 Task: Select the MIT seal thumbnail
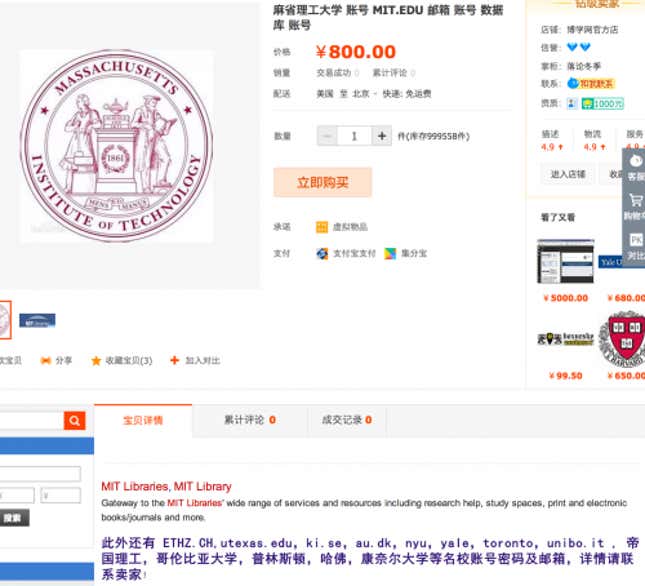point(5,320)
